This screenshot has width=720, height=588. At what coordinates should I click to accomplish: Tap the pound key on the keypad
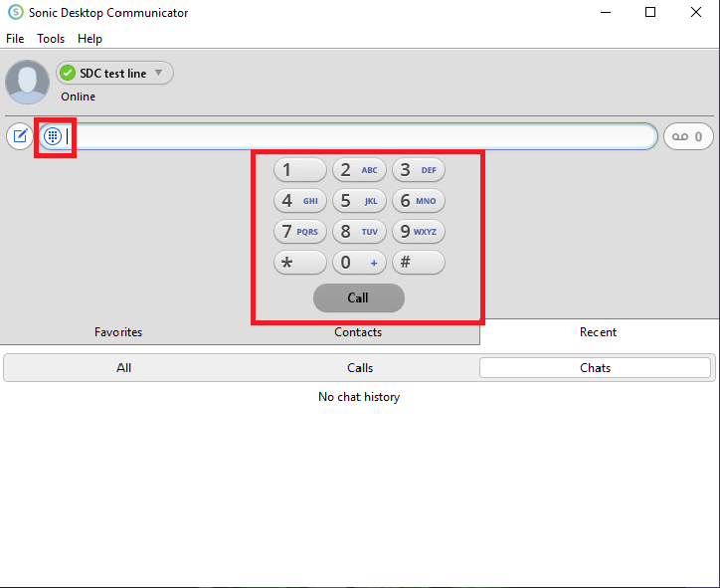pos(419,263)
